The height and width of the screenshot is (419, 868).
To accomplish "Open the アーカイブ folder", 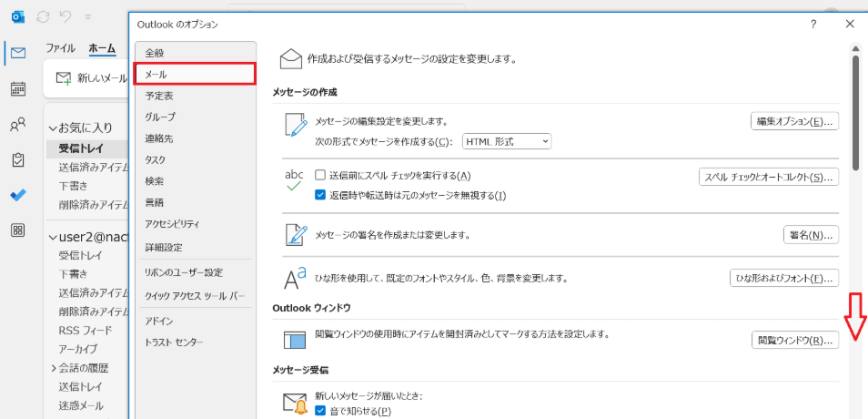I will click(78, 349).
